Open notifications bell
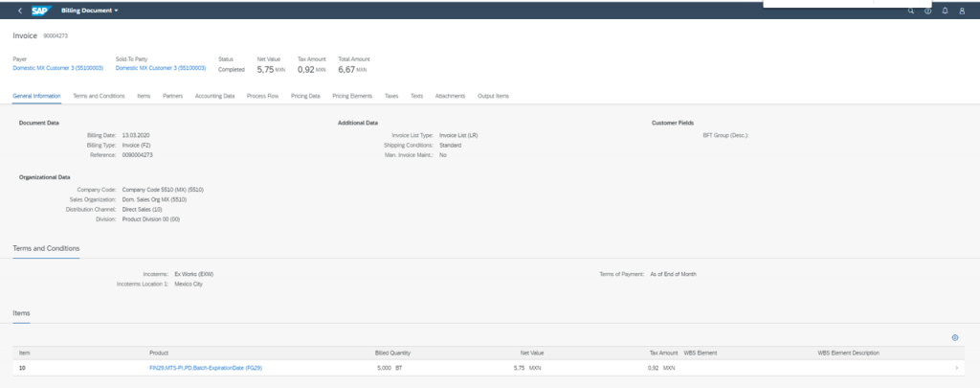Image resolution: width=980 pixels, height=388 pixels. coord(945,11)
